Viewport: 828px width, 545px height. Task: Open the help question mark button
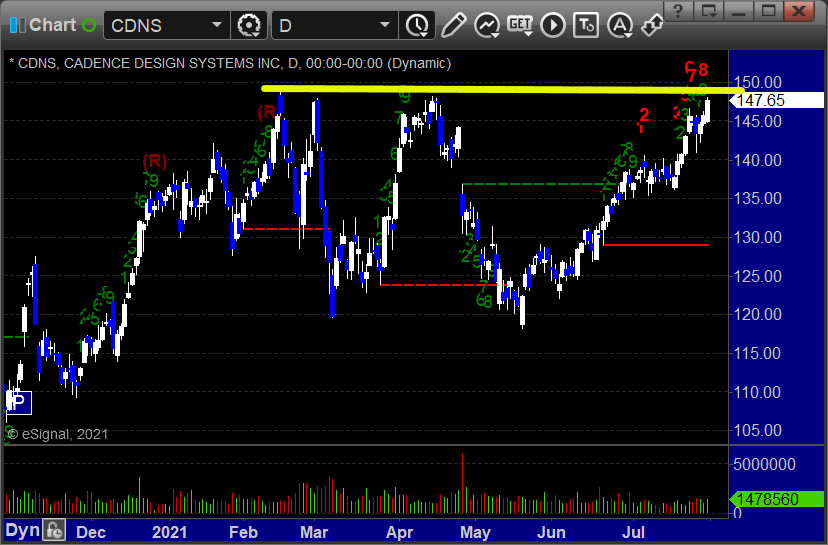pyautogui.click(x=678, y=11)
